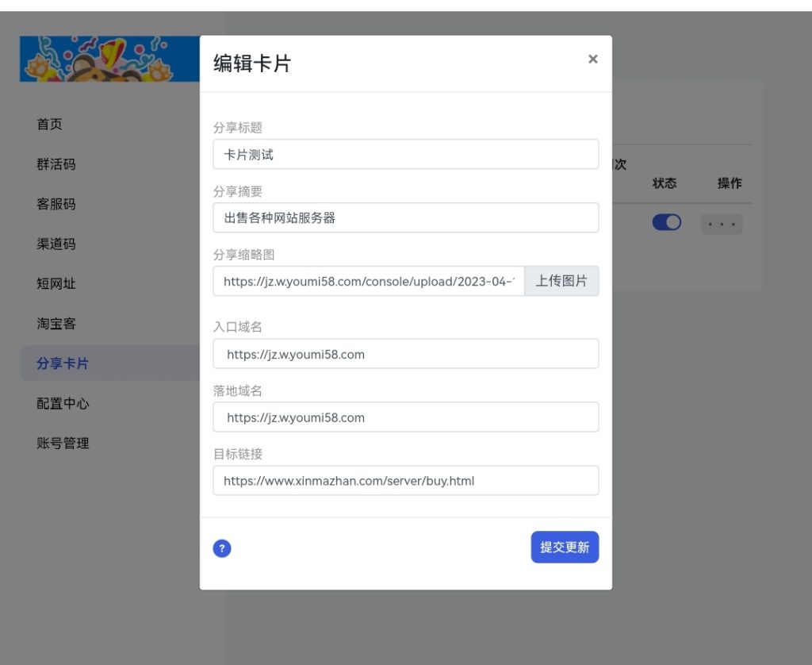
Task: Navigate to 短网址 page
Action: point(56,284)
